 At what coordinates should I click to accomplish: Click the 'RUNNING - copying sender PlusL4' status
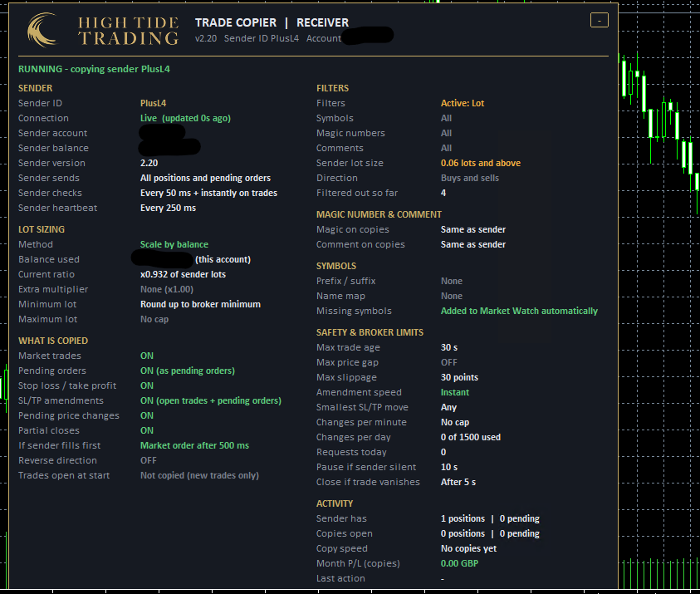(94, 69)
